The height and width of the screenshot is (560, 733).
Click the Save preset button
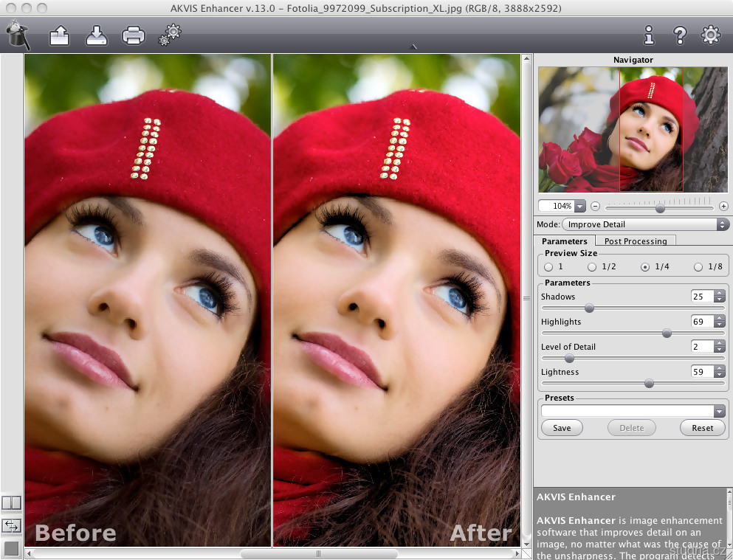(x=562, y=428)
